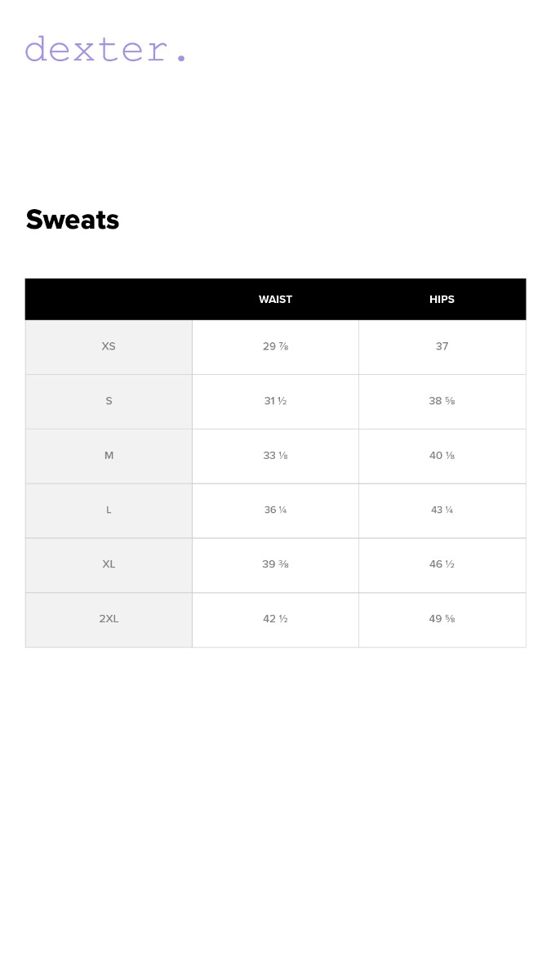Click the M hips value 40 ⅛
This screenshot has width=551, height=980.
(x=442, y=456)
